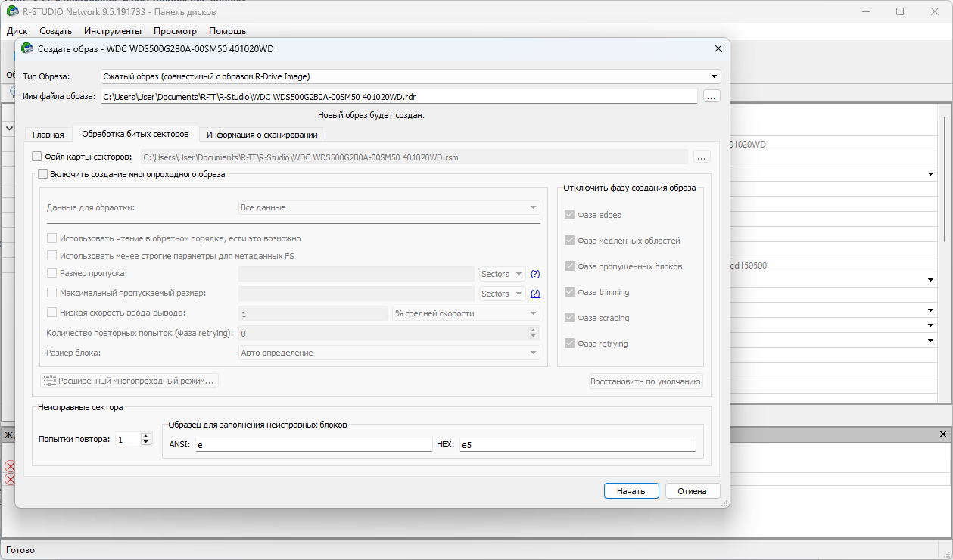Click the HEX fill pattern field
The image size is (953, 560).
tap(577, 445)
